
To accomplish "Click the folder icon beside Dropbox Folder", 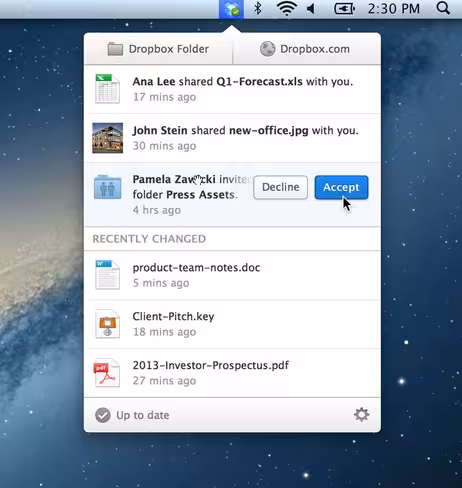I will (115, 49).
